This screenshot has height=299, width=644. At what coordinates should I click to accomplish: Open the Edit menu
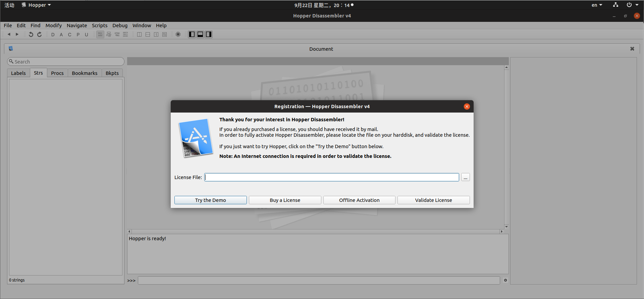coord(21,26)
